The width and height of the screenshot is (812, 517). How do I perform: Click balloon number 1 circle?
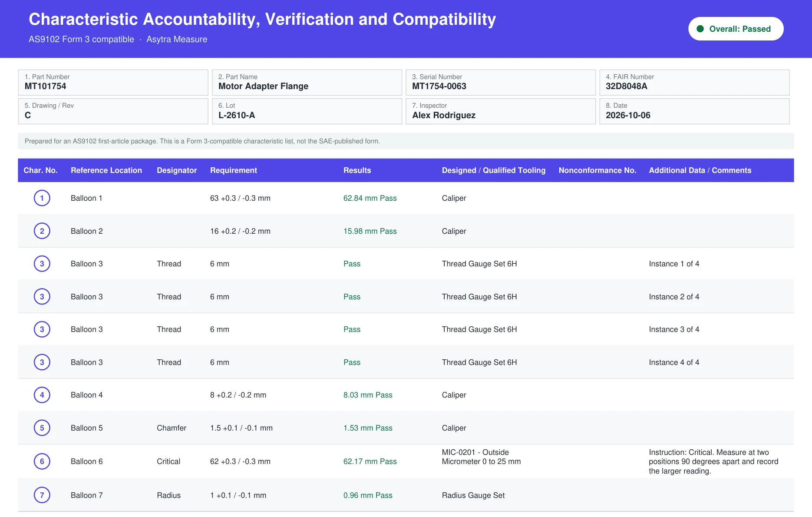(x=42, y=198)
